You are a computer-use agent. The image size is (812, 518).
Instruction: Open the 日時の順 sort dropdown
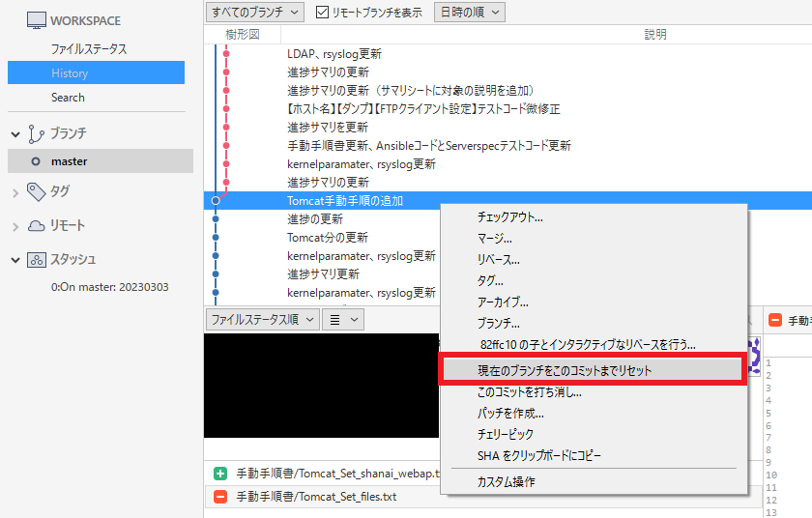pos(470,12)
